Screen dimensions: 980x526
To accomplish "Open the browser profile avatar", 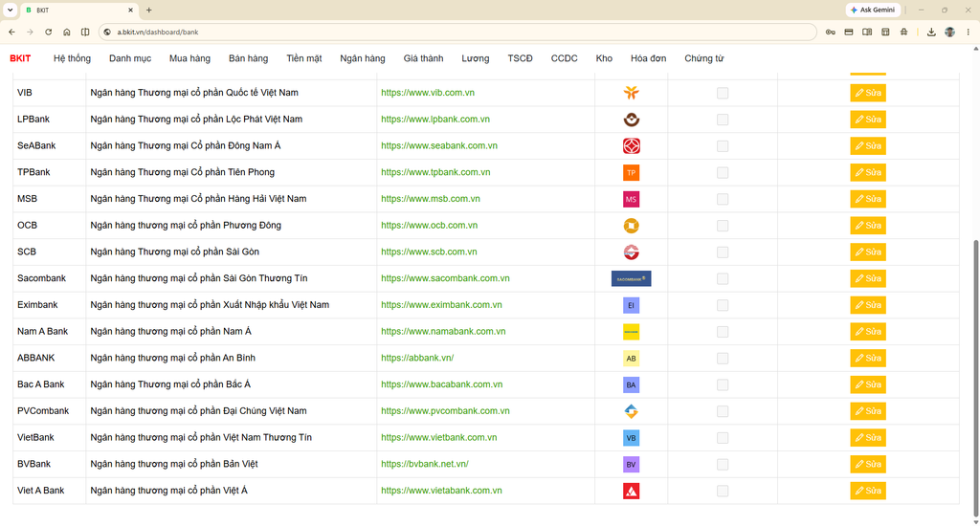I will (949, 32).
